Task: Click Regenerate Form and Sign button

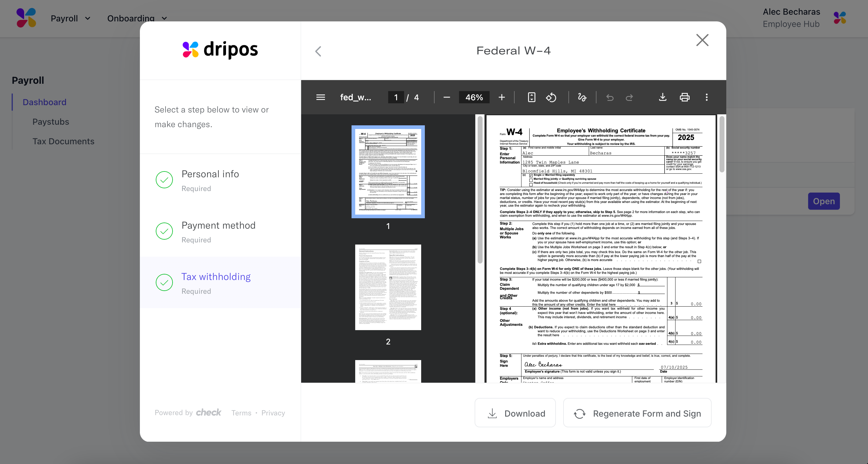Action: click(637, 413)
